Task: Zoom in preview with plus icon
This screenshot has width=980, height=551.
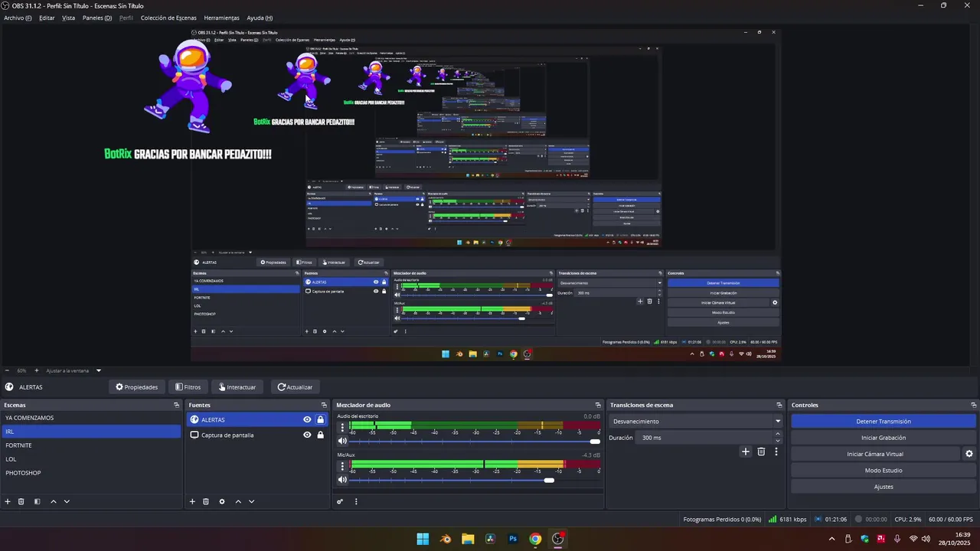Action: click(x=36, y=370)
